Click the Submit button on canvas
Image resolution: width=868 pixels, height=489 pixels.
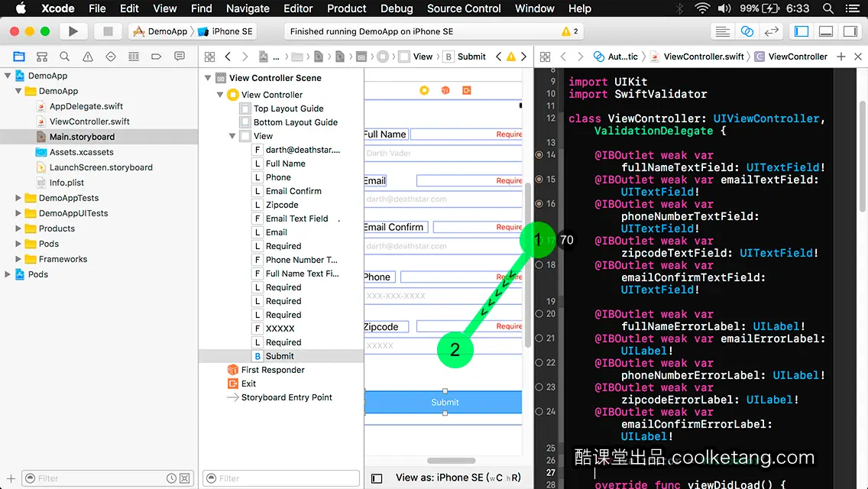[444, 402]
